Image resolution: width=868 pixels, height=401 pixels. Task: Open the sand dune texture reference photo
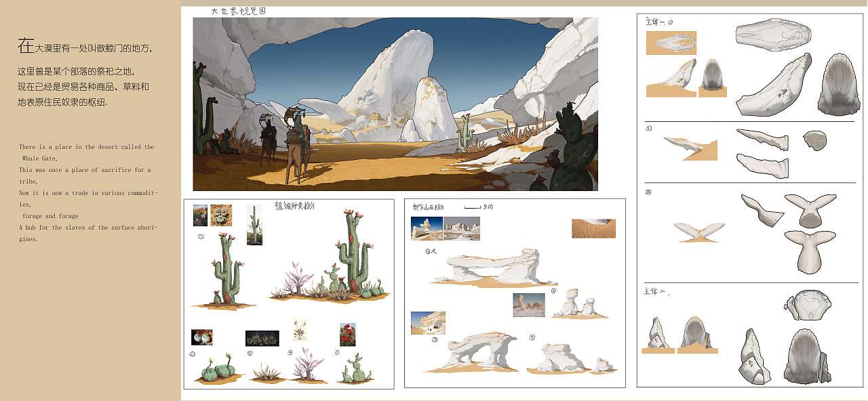pyautogui.click(x=593, y=228)
